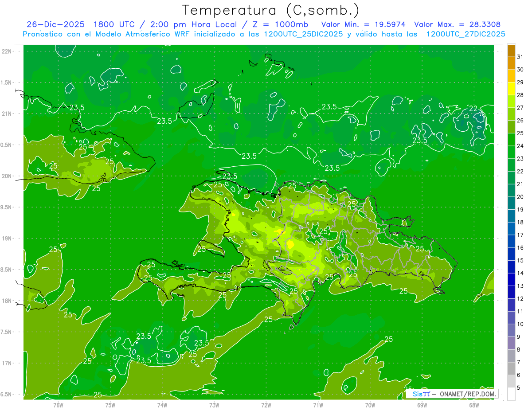This screenshot has width=532, height=411.
Task: Click the legend swatch between 27 and 28
Action: pos(511,101)
